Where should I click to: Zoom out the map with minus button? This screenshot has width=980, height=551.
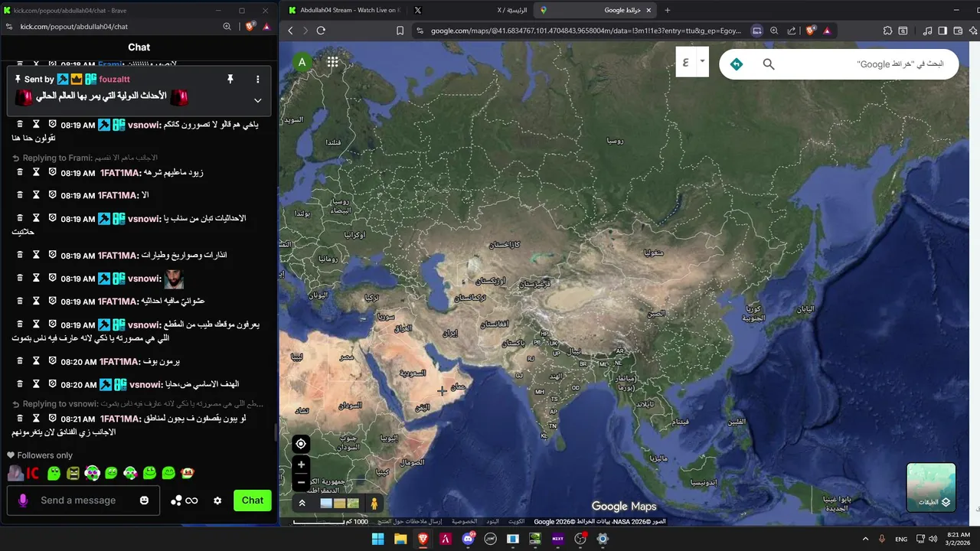[301, 482]
